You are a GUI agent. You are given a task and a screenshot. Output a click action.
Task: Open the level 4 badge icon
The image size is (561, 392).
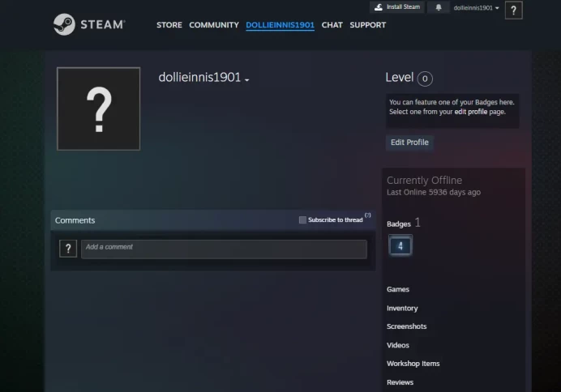tap(400, 245)
